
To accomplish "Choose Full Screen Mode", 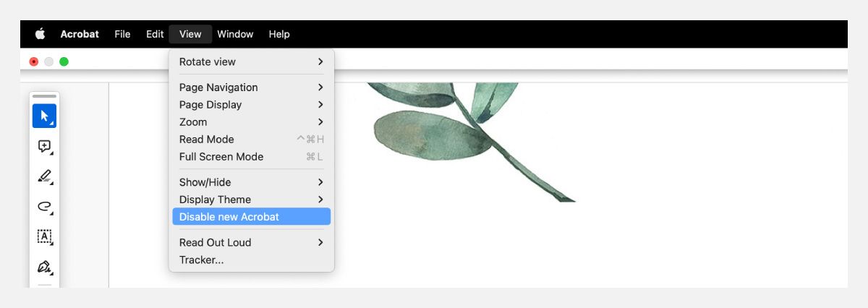I will coord(252,157).
